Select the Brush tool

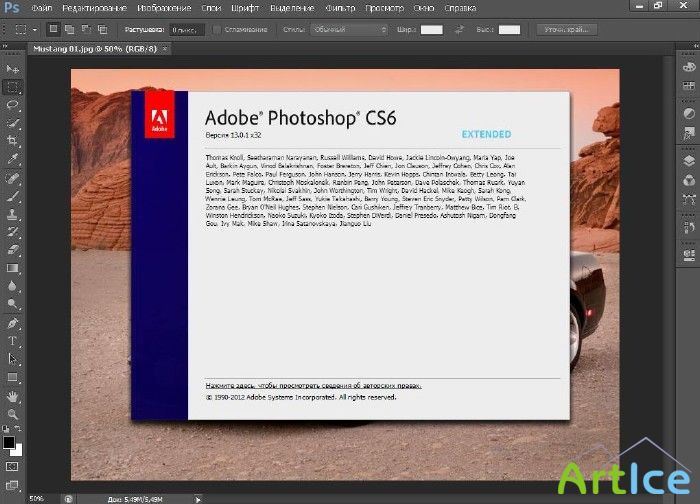[x=12, y=196]
